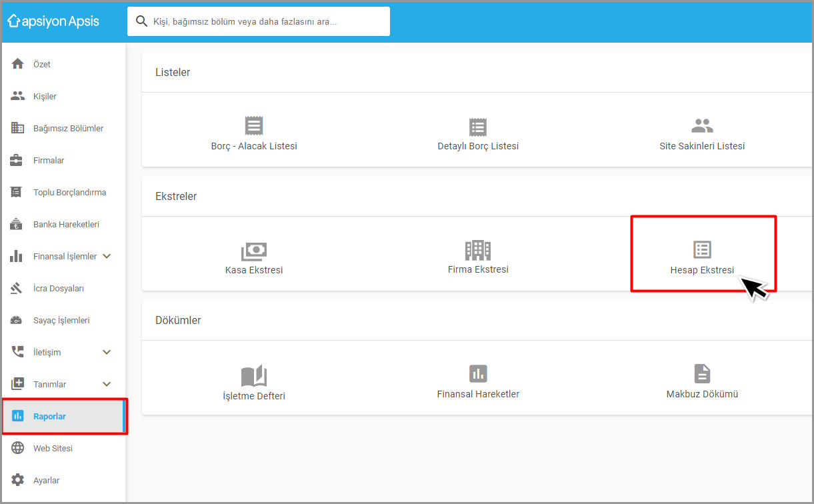The width and height of the screenshot is (814, 504).
Task: Open the Özet menu item
Action: (42, 65)
